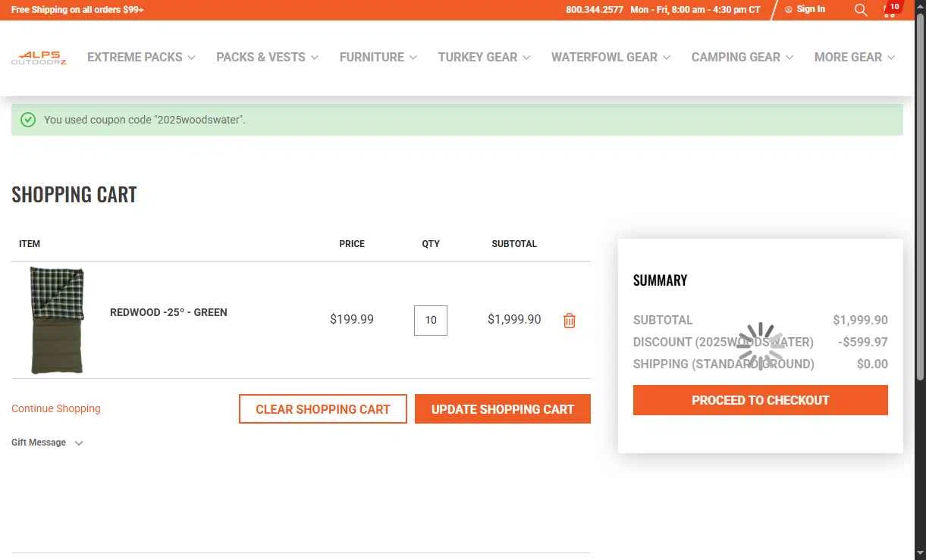Screen dimensions: 926x560
Task: Click the coupon success message text
Action: [145, 120]
